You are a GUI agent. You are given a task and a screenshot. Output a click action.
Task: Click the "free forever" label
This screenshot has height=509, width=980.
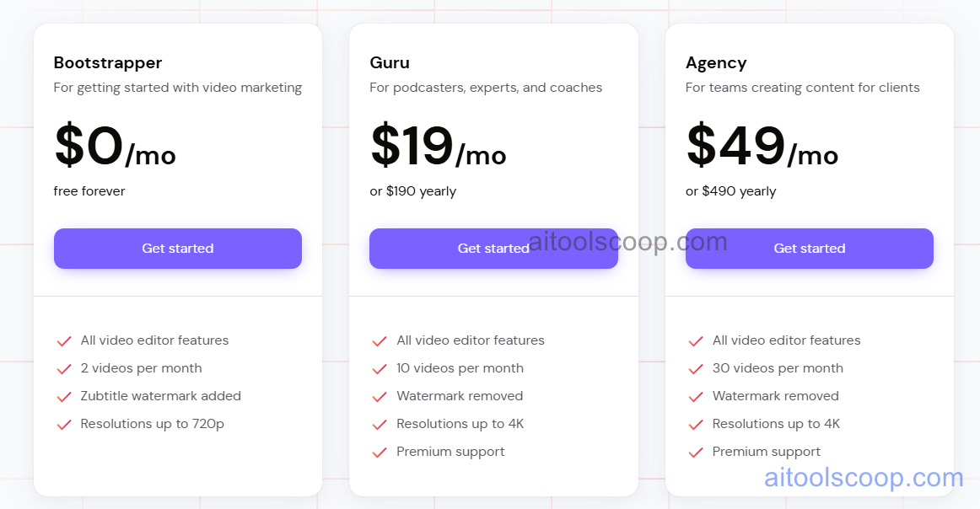pyautogui.click(x=89, y=191)
